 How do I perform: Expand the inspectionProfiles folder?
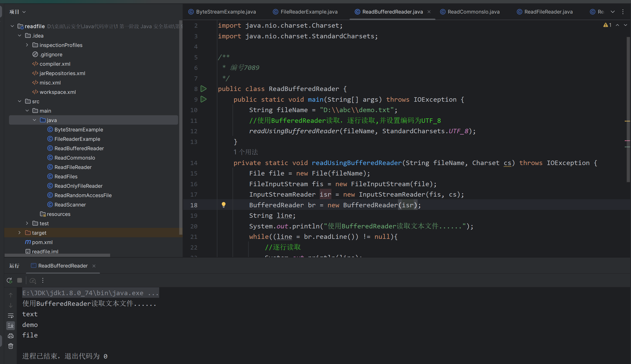(x=27, y=45)
